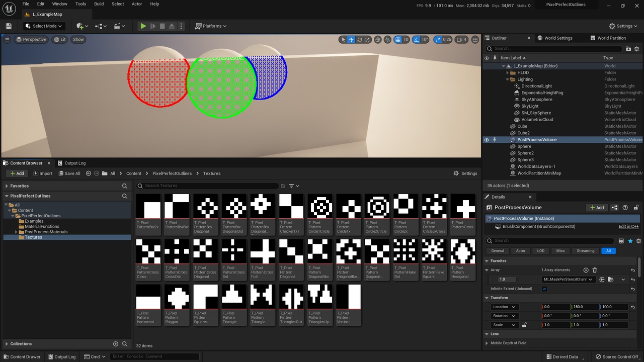Select the General filter in Details
The height and width of the screenshot is (362, 644).
[x=498, y=251]
